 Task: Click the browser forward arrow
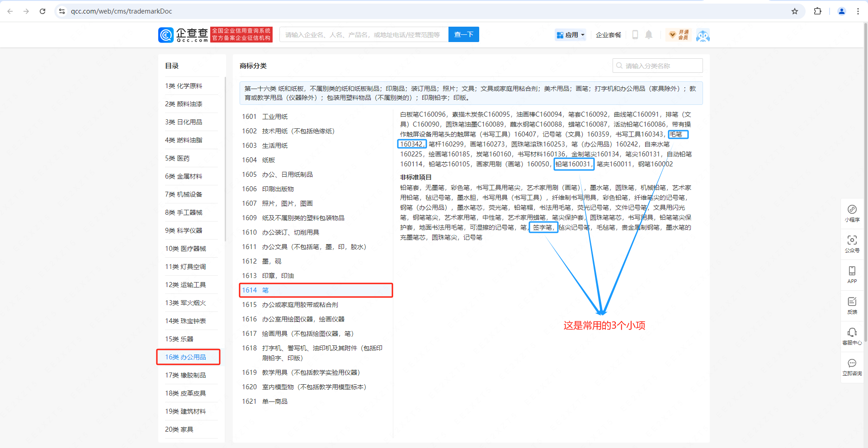pyautogui.click(x=26, y=11)
